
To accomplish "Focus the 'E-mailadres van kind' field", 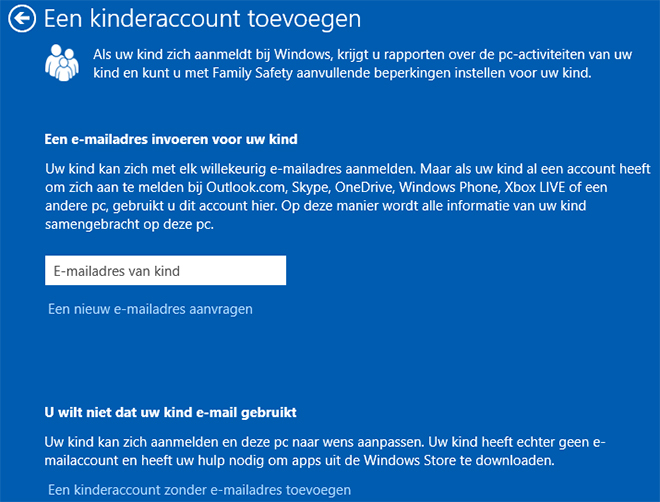I will coord(165,271).
